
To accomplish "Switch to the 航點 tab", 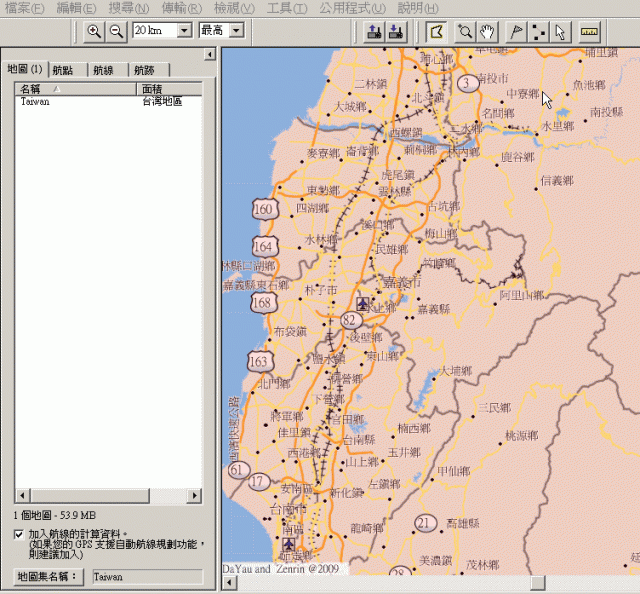I will pyautogui.click(x=68, y=70).
